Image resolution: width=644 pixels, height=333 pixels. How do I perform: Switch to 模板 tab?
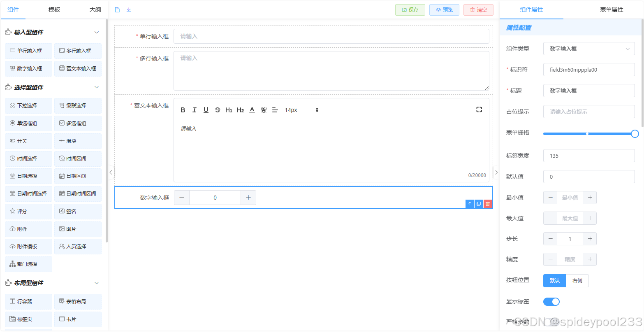tap(54, 9)
